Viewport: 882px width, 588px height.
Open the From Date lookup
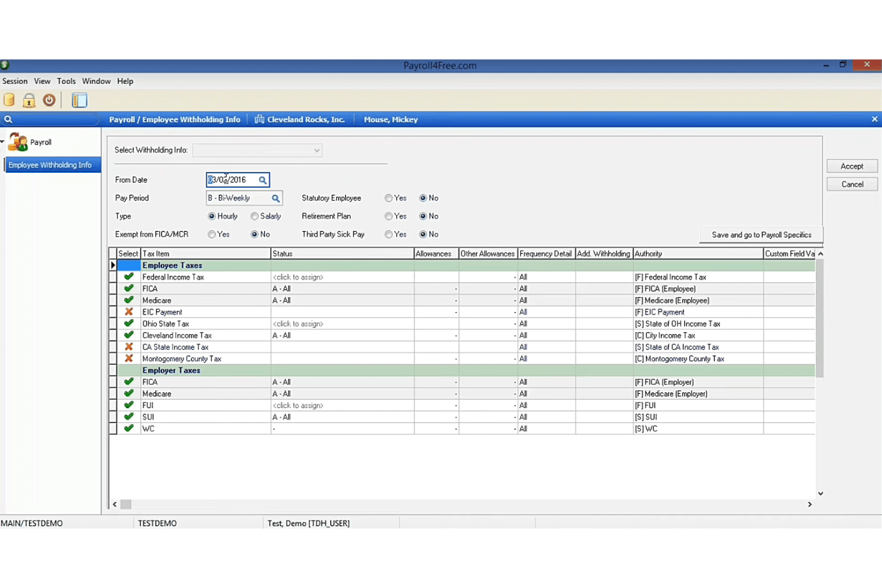[263, 179]
